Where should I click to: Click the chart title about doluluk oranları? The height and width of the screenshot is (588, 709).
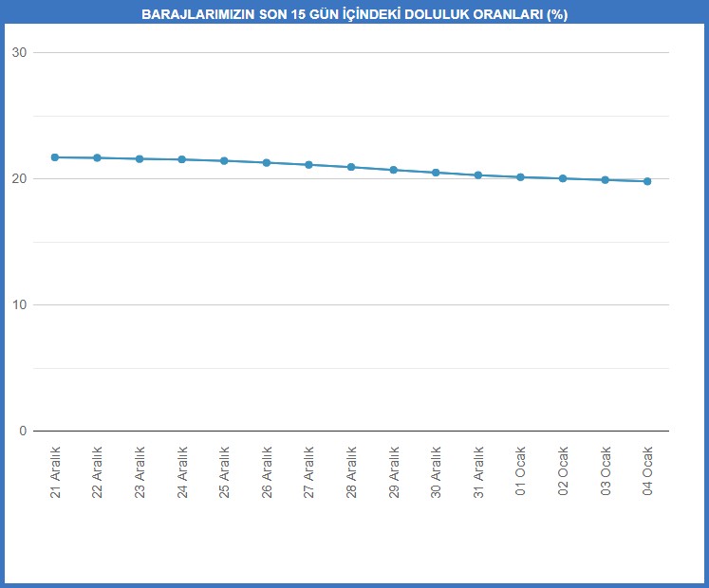[x=354, y=15]
